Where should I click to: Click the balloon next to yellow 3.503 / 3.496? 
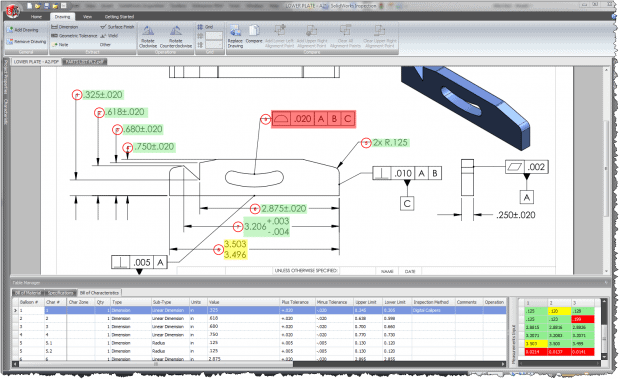(218, 250)
